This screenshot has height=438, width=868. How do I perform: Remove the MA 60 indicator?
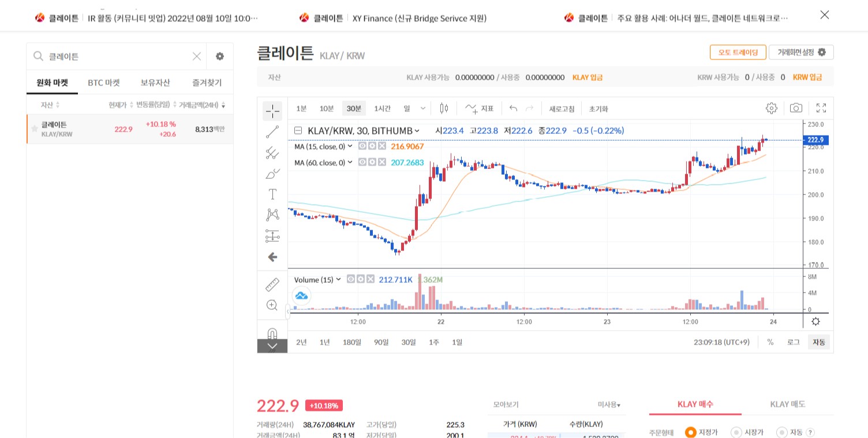(381, 163)
